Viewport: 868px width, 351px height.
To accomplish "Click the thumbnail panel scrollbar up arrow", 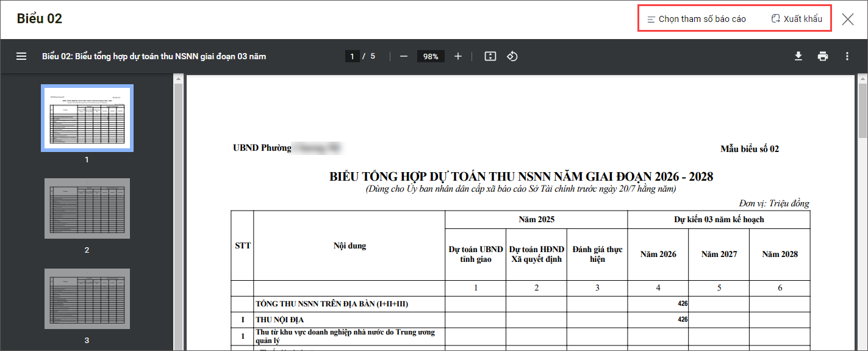I will pos(178,79).
